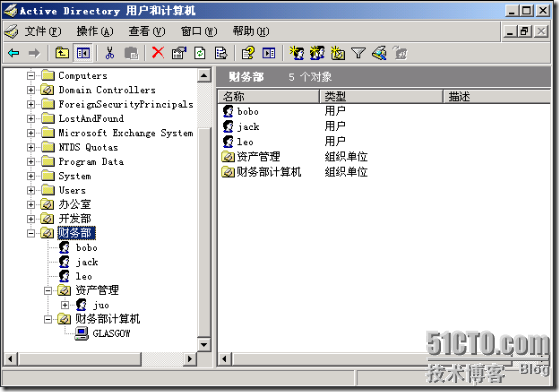Select leo user in the tree
The image size is (559, 392).
tap(84, 277)
